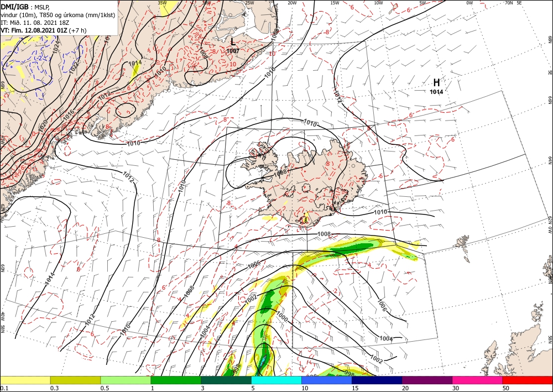
Task: Click the legend value 0.3
Action: [54, 388]
